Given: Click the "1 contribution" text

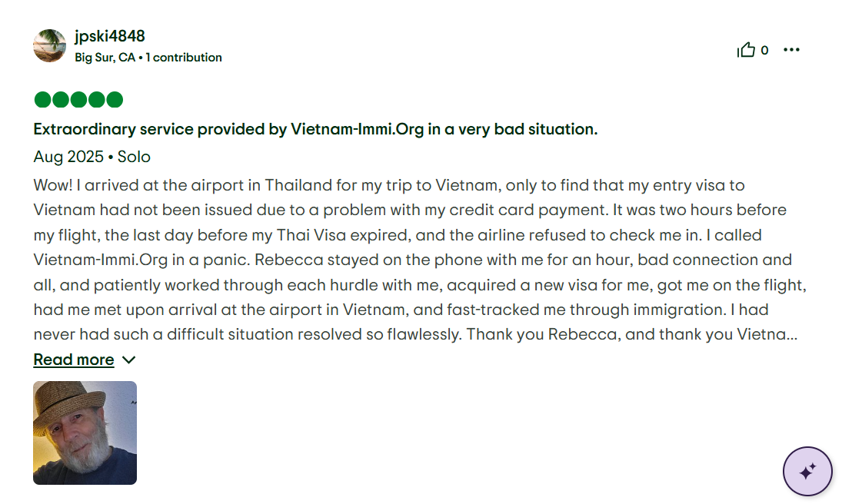Looking at the screenshot, I should (184, 58).
